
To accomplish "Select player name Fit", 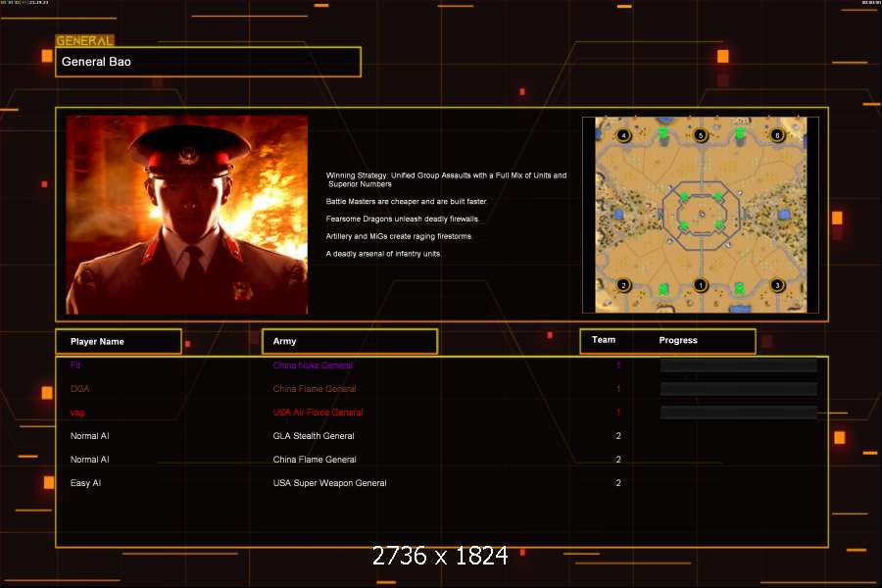I will [x=75, y=366].
